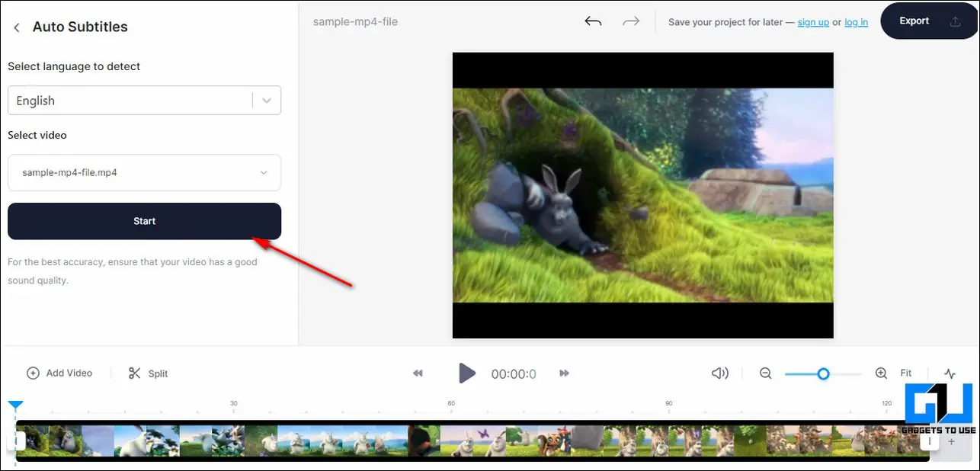Viewport: 980px width, 471px height.
Task: Toggle the audio waveform view icon
Action: [950, 373]
